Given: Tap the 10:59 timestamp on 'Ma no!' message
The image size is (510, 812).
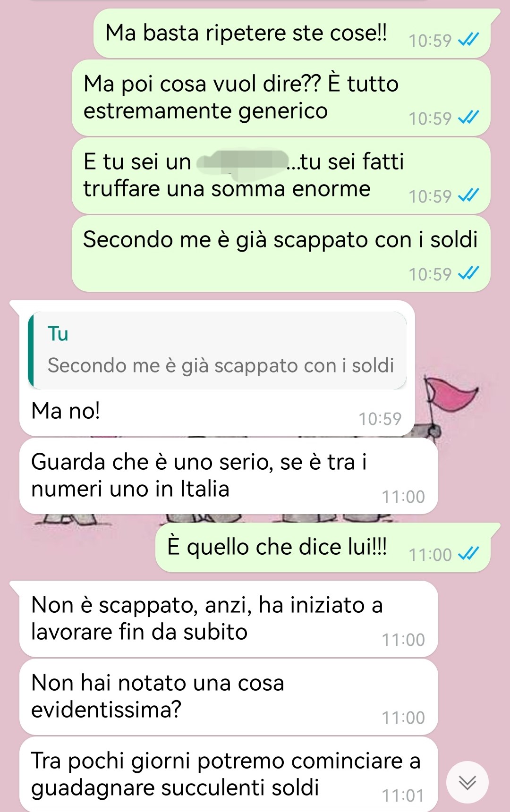Looking at the screenshot, I should click(x=380, y=419).
